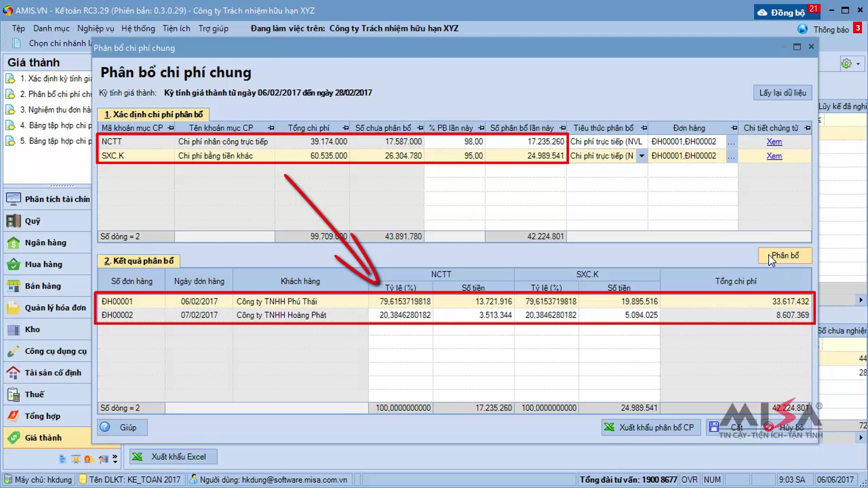Toggle the pin on Mã khoản mục CP column
This screenshot has height=488, width=868.
tap(171, 128)
